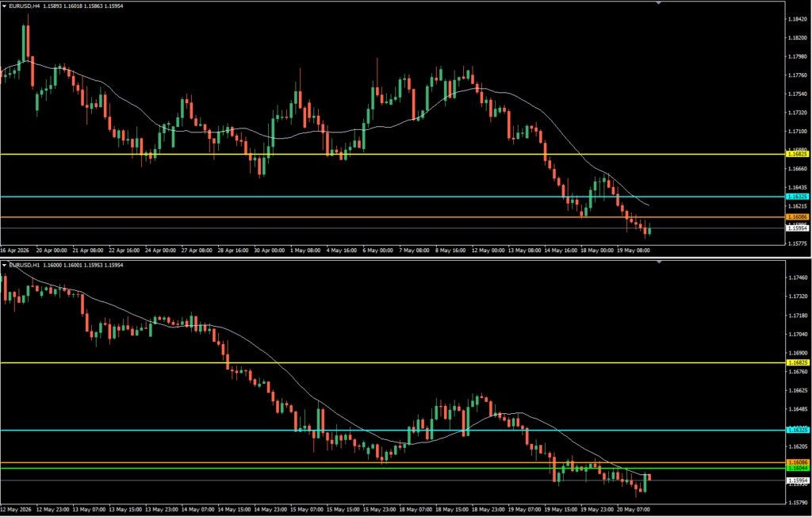Click 1.15775 on the H4 price scale

click(799, 243)
